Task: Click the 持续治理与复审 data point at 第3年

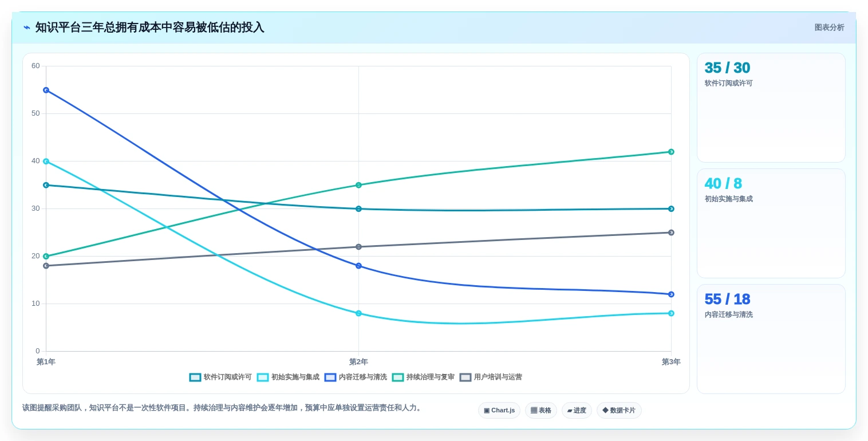Action: [671, 152]
